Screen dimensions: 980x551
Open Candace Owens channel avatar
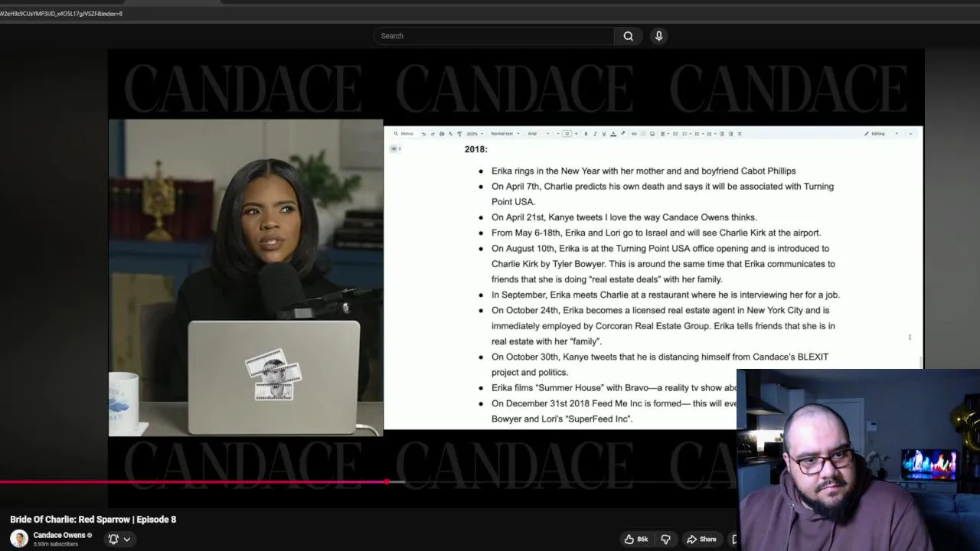pyautogui.click(x=19, y=538)
